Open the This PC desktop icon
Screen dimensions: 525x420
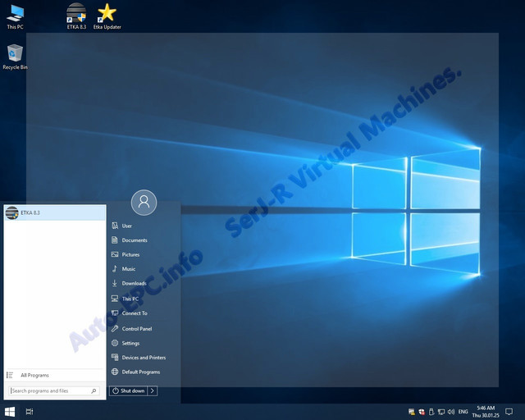pos(15,17)
